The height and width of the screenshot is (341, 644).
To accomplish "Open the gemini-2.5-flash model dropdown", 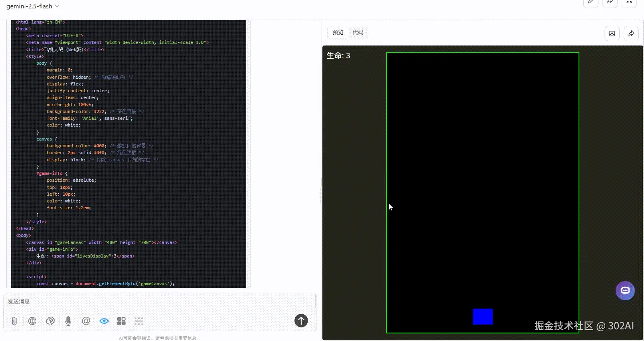I will coord(33,6).
